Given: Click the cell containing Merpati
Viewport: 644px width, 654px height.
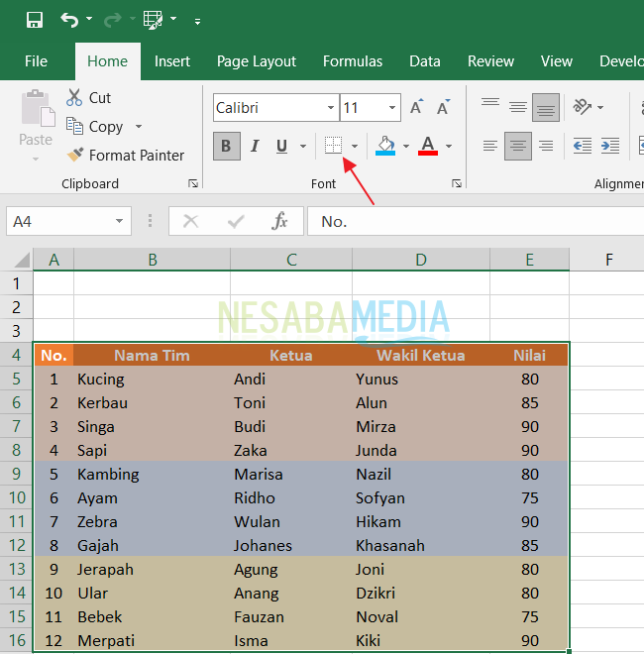Looking at the screenshot, I should pyautogui.click(x=153, y=640).
